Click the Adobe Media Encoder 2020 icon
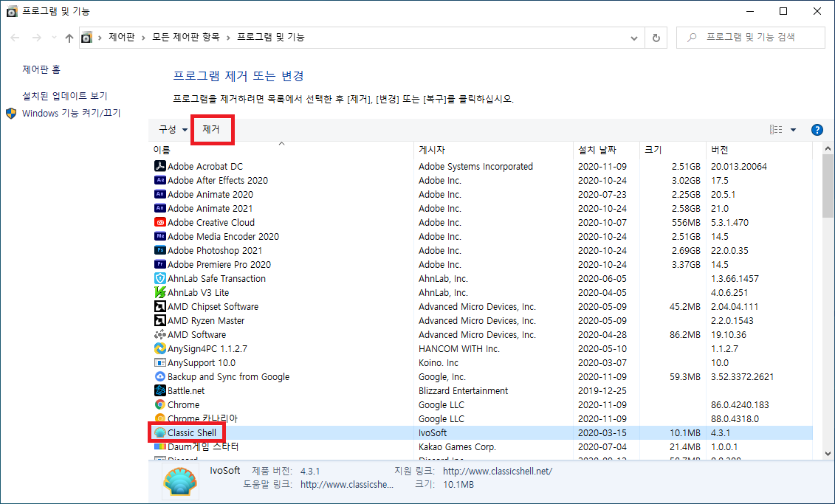The image size is (835, 504). tap(159, 236)
